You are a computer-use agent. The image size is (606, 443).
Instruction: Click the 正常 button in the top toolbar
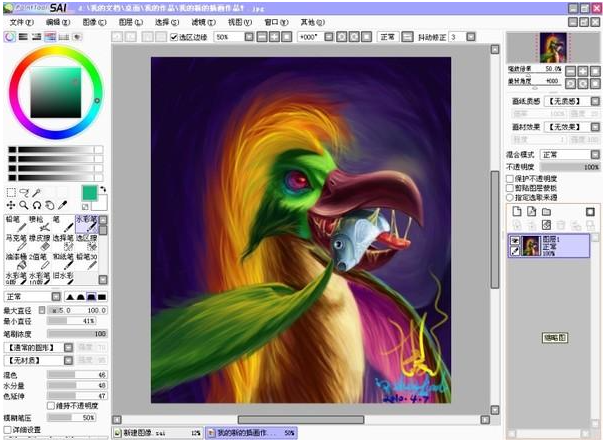(x=387, y=37)
